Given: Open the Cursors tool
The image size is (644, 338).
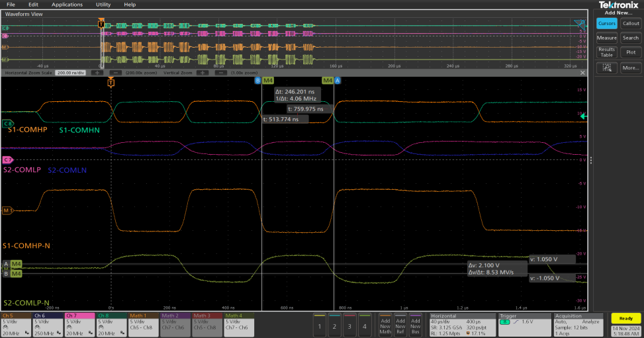Looking at the screenshot, I should (606, 23).
